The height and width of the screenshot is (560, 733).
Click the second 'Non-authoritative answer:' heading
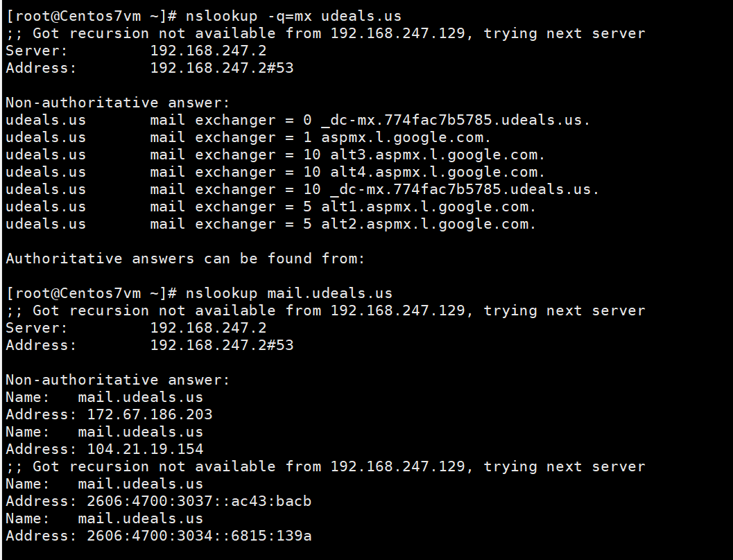pos(117,380)
